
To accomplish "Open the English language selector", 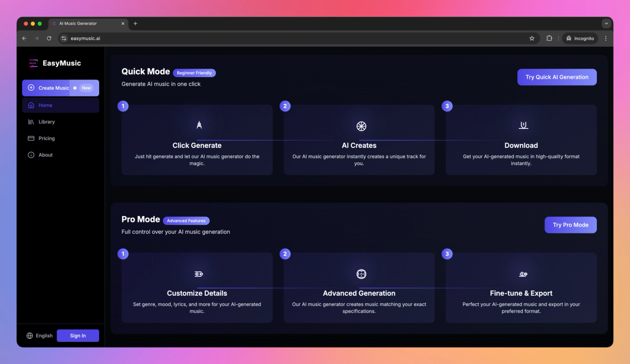I will [x=39, y=336].
